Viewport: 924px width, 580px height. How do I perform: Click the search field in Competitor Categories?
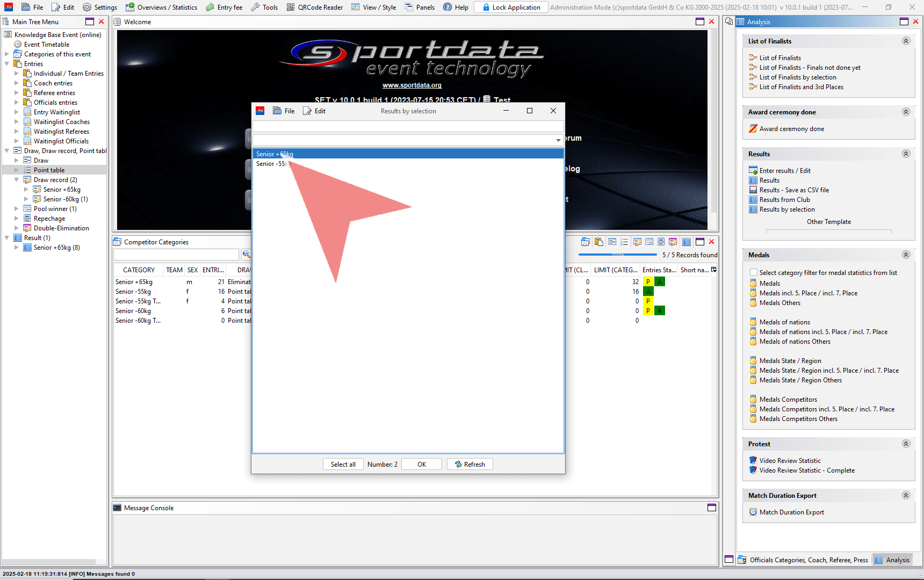coord(176,254)
